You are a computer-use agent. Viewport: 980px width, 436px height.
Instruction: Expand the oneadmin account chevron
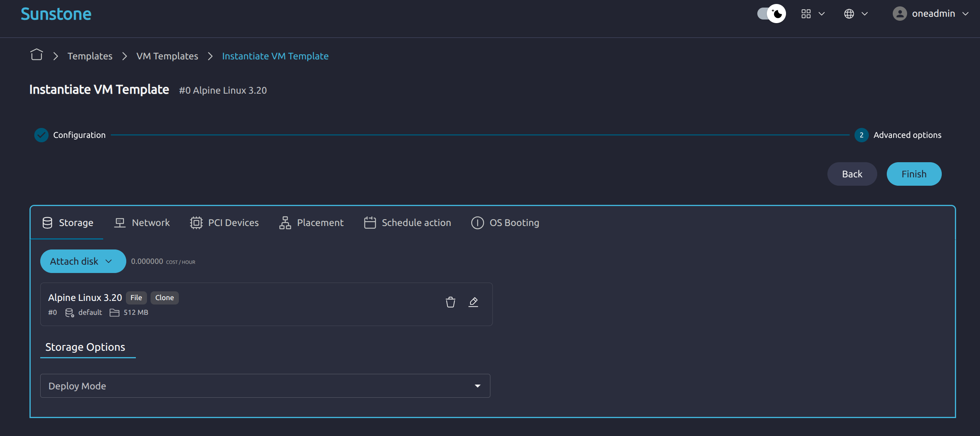pos(966,14)
